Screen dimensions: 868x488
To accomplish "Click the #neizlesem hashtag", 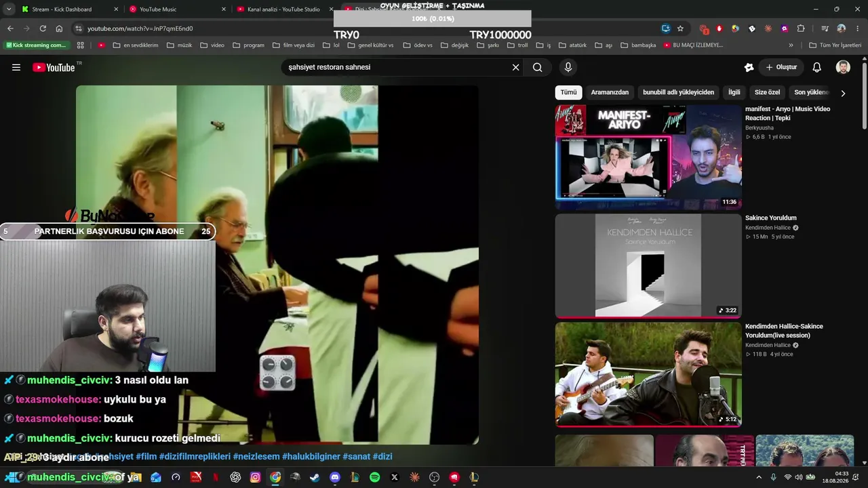I will [256, 457].
